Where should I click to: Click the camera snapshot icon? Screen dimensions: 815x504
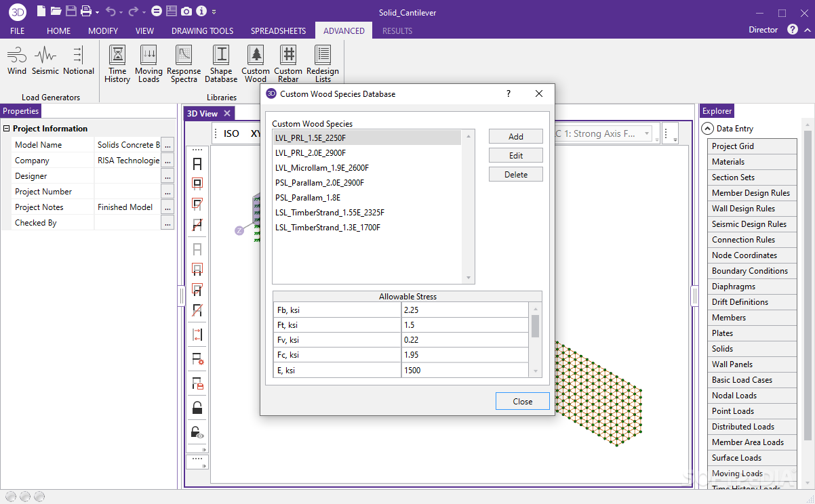coord(186,12)
